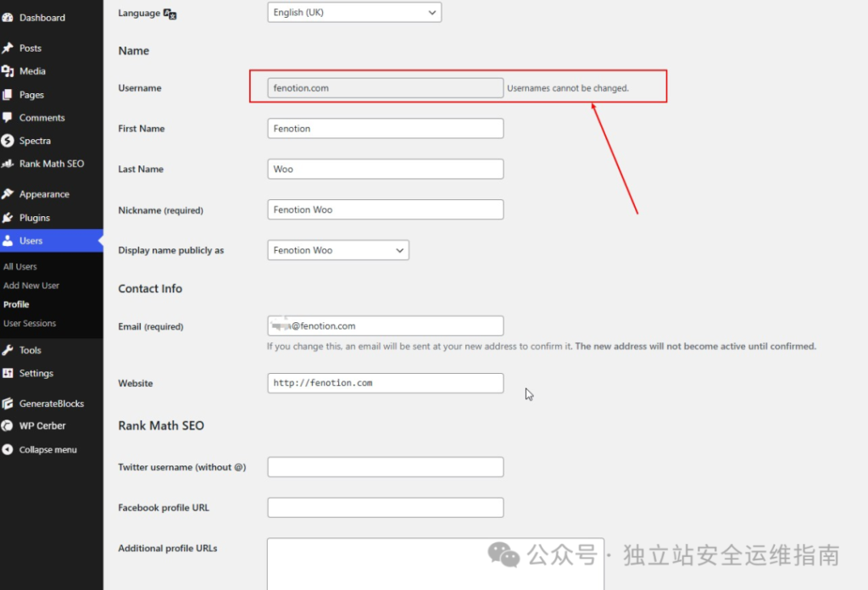
Task: Click the Spectra logo icon
Action: (x=8, y=141)
